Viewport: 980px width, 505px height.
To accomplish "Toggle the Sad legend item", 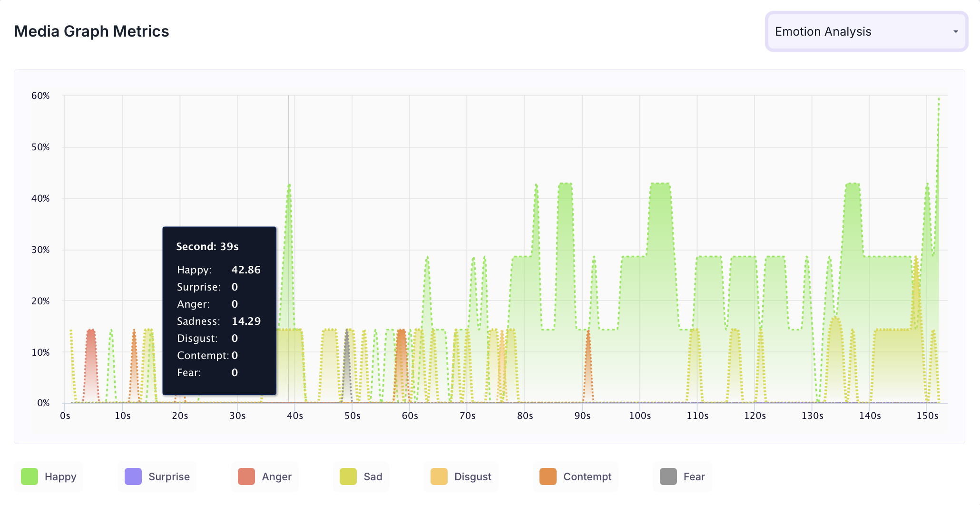I will [361, 476].
